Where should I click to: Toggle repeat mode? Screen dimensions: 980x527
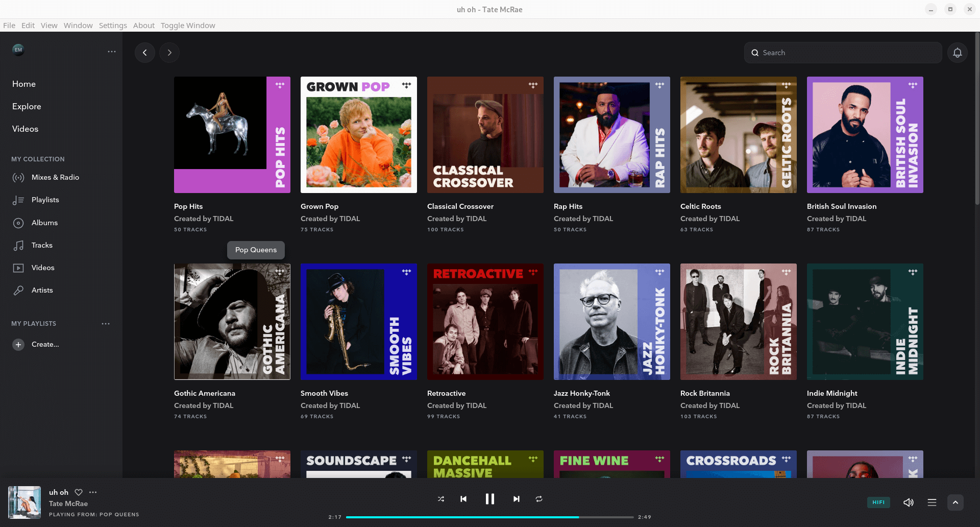539,499
